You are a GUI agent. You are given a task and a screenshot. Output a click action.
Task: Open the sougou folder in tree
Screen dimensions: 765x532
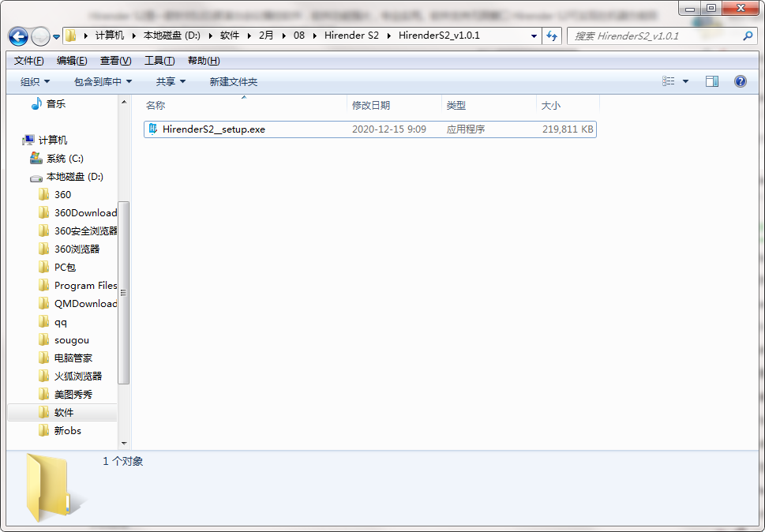[x=72, y=340]
